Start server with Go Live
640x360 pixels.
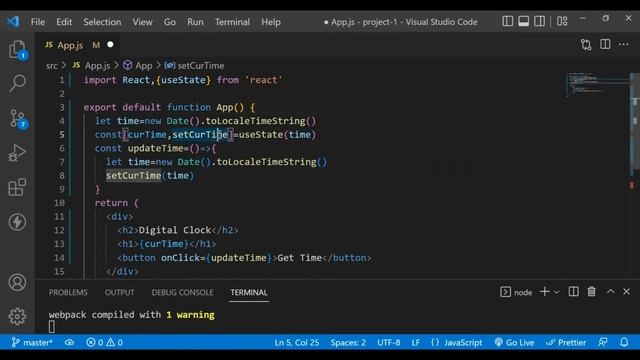click(x=514, y=342)
